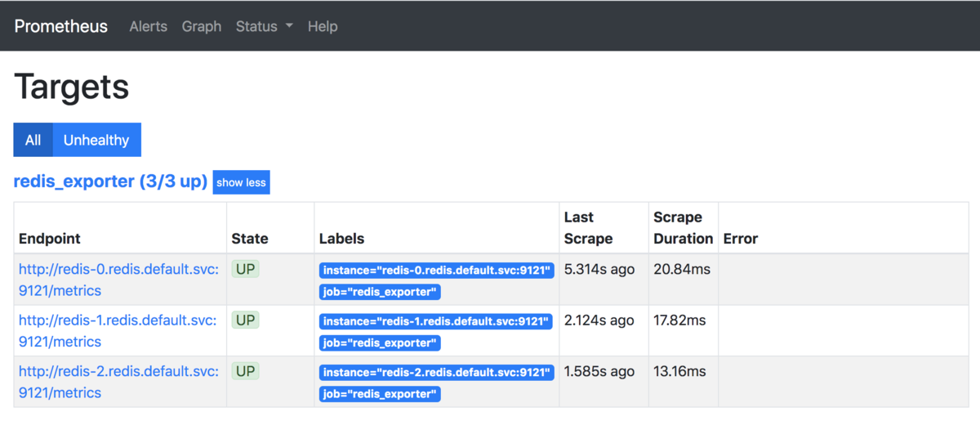Collapse the job with show less
Image resolution: width=980 pixels, height=421 pixels.
coord(241,182)
